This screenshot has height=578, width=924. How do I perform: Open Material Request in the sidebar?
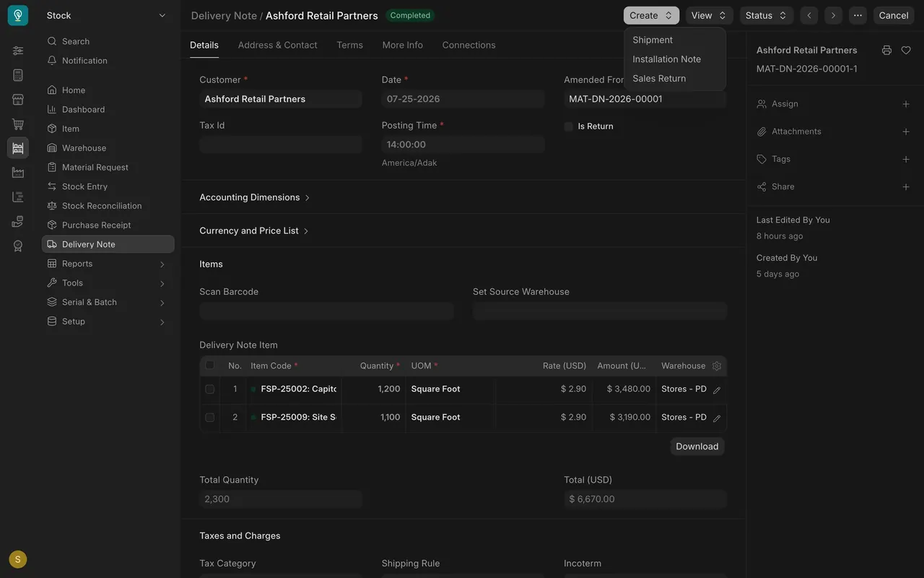point(108,167)
